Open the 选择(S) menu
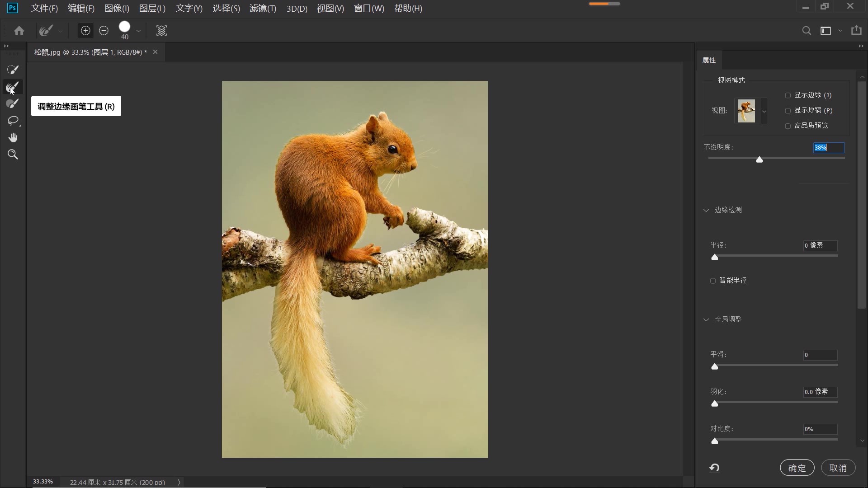 226,9
